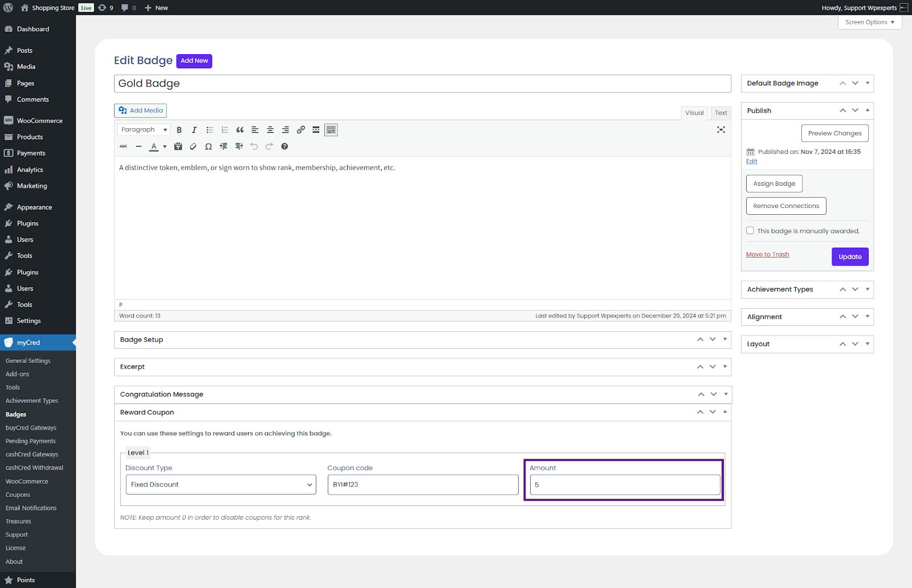
Task: Switch to the Text editor tab
Action: (721, 113)
